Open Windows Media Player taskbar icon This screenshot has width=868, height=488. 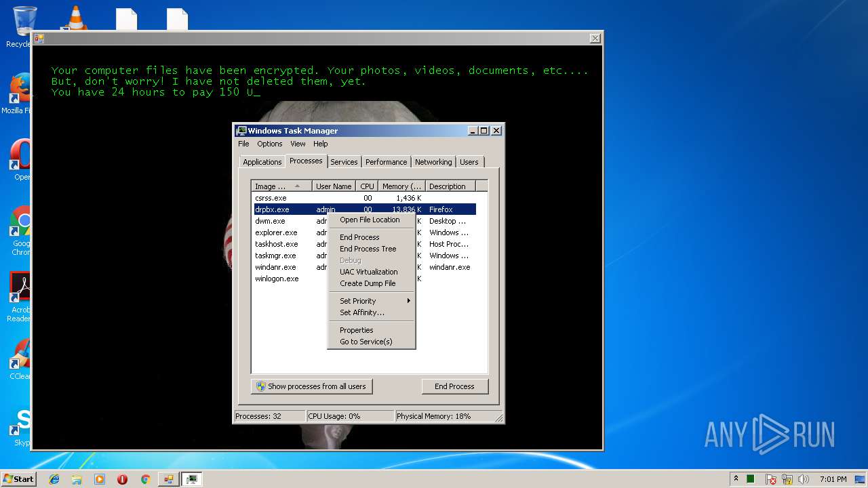coord(100,479)
